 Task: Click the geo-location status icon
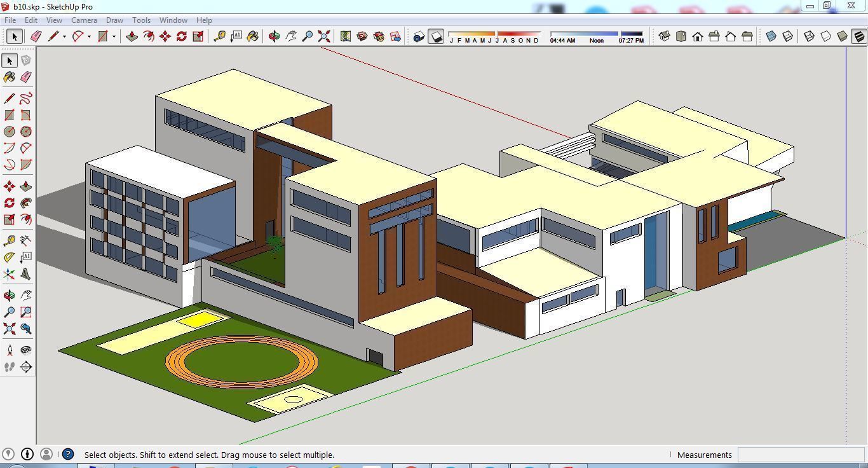tap(8, 454)
